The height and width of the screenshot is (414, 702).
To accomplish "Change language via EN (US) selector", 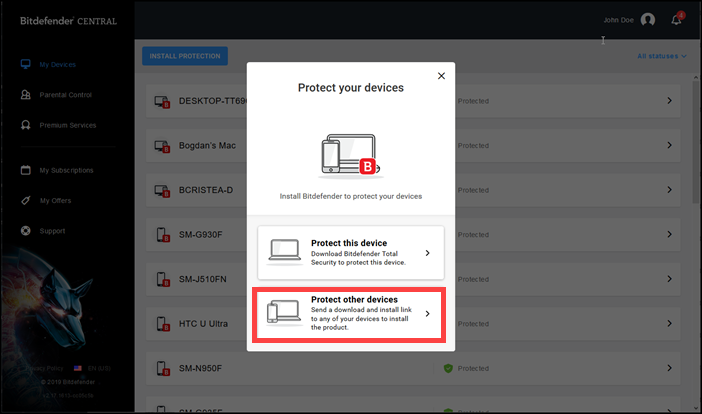I will (99, 368).
